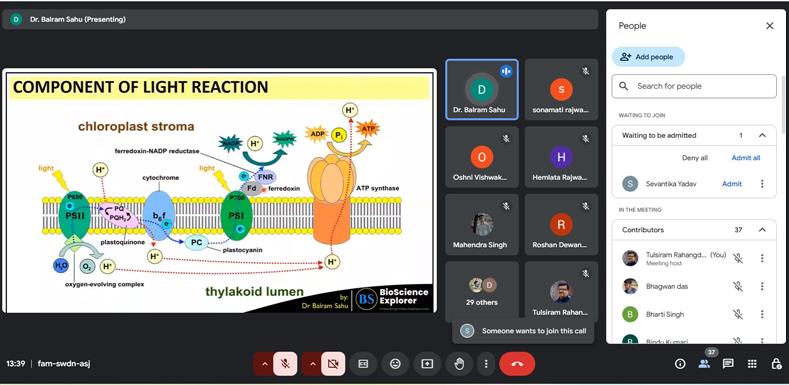The width and height of the screenshot is (789, 385).
Task: Admit Sevantika Yadav to the meeting
Action: coord(732,184)
